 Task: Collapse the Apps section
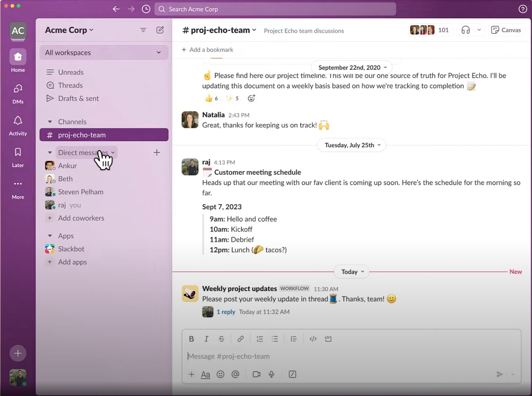(x=50, y=236)
